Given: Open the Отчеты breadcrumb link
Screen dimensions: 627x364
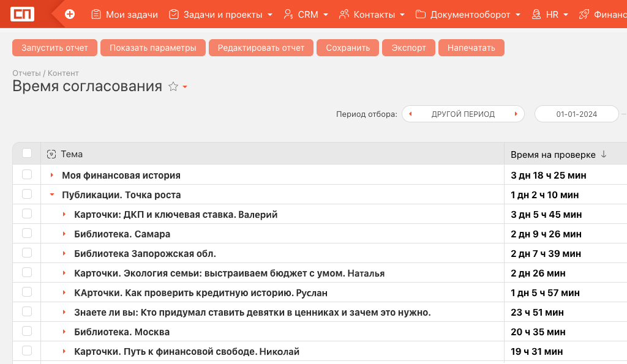Looking at the screenshot, I should (26, 73).
